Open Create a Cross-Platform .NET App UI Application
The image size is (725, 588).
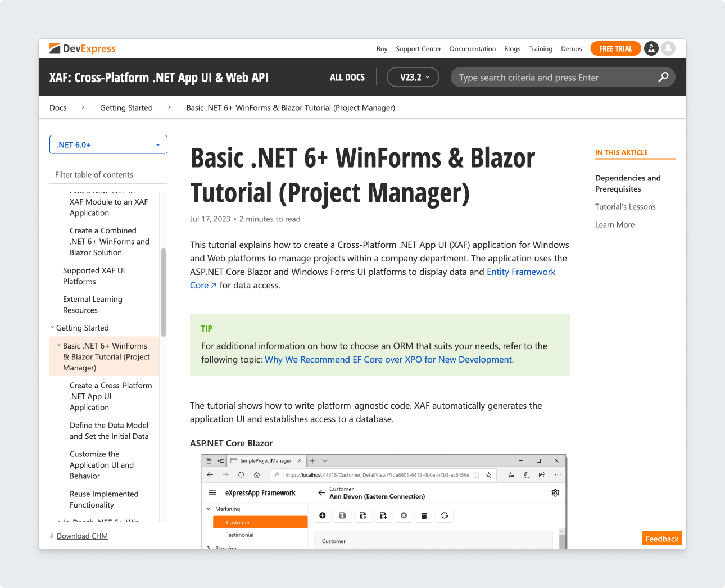pos(111,396)
